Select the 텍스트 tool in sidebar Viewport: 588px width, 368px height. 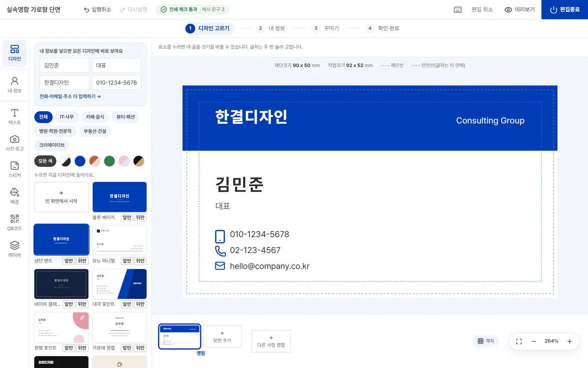[x=15, y=117]
